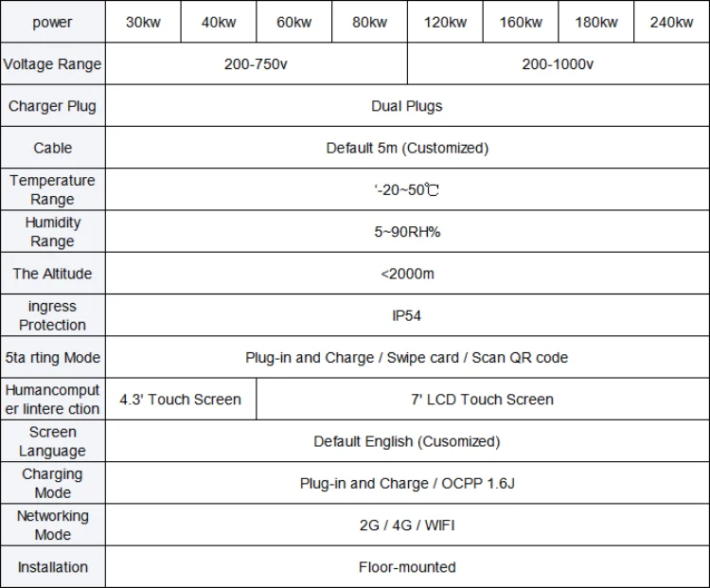710x588 pixels.
Task: Click the 2G / 4G / WIFI cell
Action: click(406, 525)
